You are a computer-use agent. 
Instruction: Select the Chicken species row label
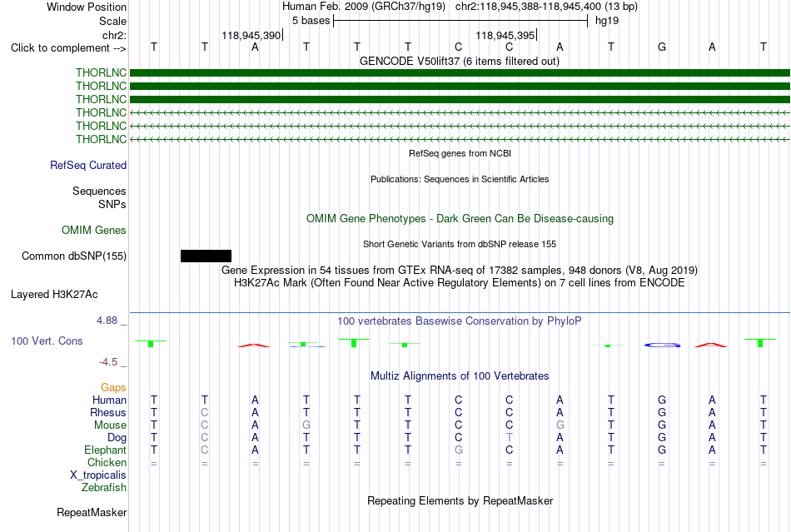[x=107, y=462]
